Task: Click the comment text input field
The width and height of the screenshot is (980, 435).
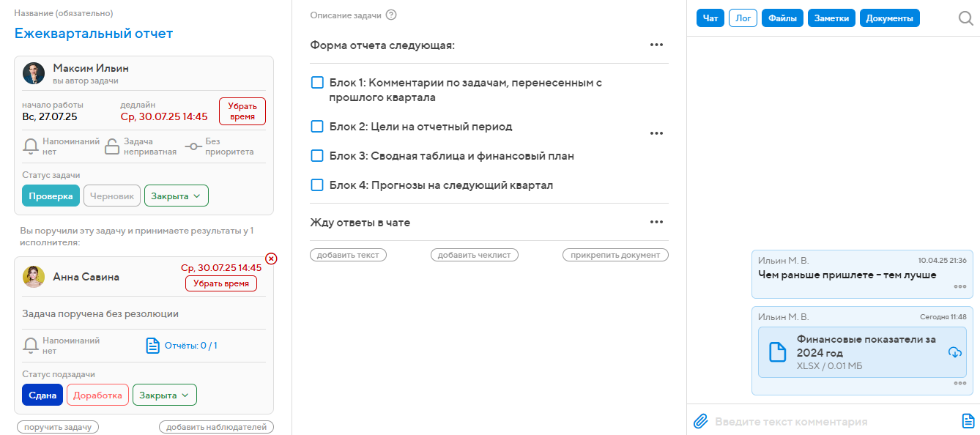Action: point(835,421)
